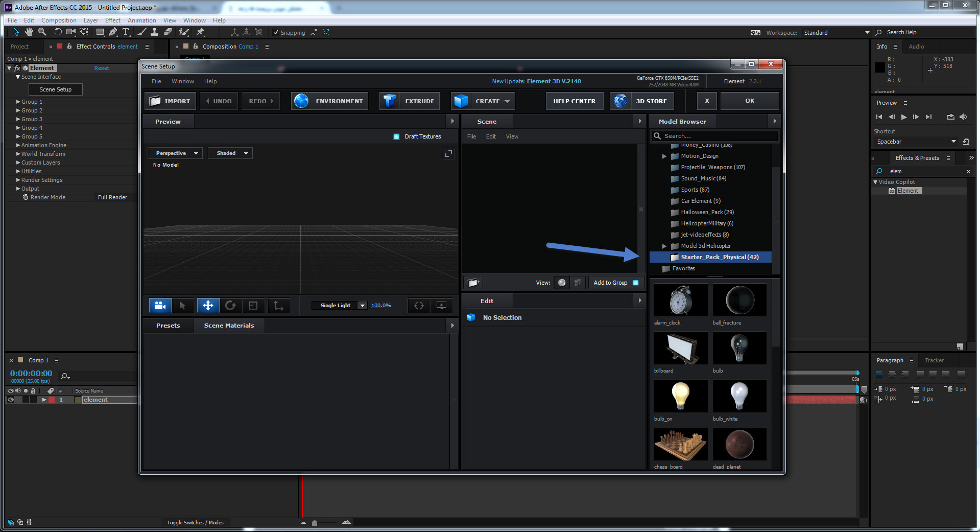The image size is (980, 532).
Task: Select the Halloween_Pack folder
Action: click(x=707, y=212)
